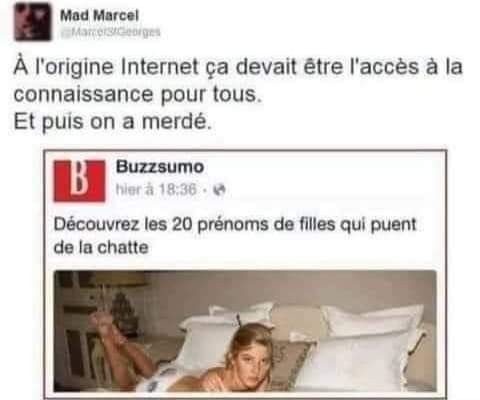Image resolution: width=480 pixels, height=400 pixels.
Task: Open the Buzzsumo page name
Action: pyautogui.click(x=160, y=167)
